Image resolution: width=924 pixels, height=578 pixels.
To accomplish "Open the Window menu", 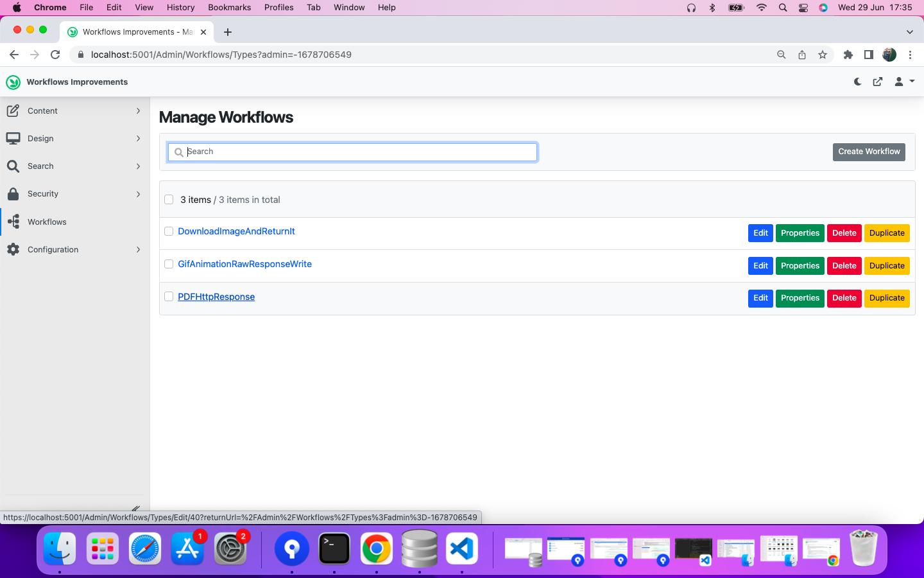I will click(x=349, y=8).
